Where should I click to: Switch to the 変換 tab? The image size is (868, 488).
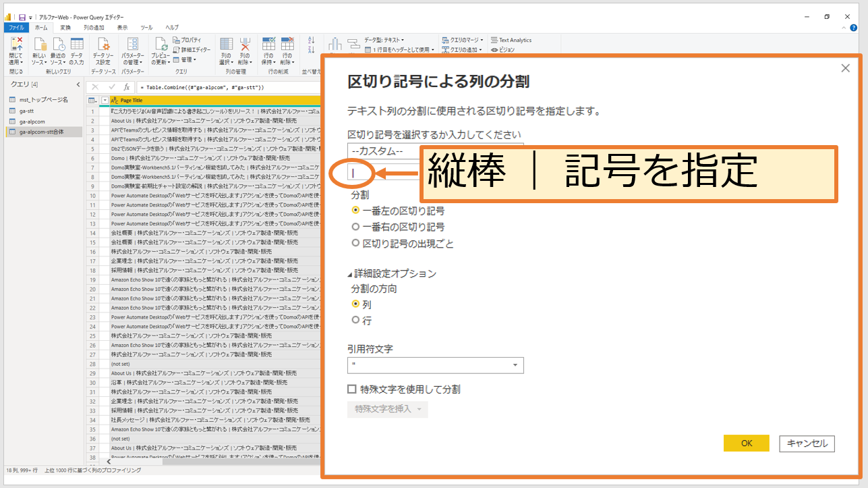point(65,28)
